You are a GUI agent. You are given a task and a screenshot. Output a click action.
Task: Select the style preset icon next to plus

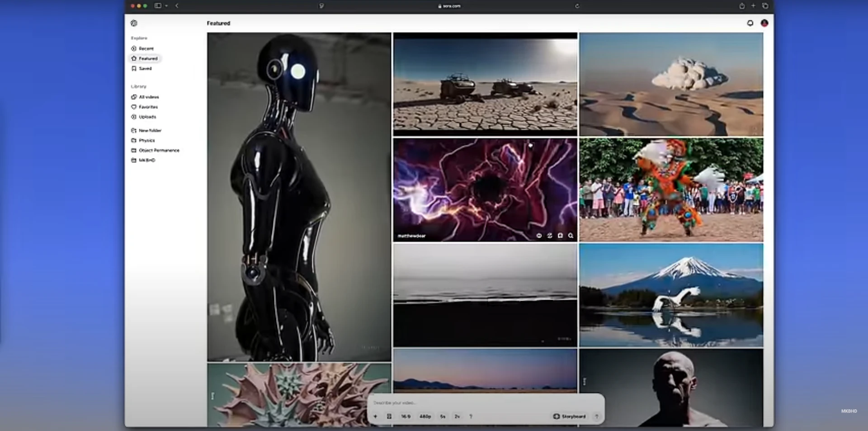[389, 417]
